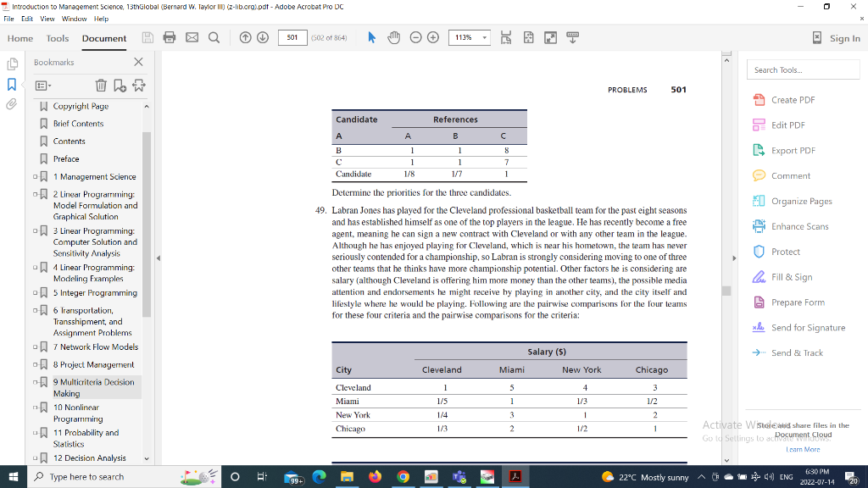Delete selected bookmark with the trash icon
This screenshot has width=868, height=488.
tap(101, 85)
